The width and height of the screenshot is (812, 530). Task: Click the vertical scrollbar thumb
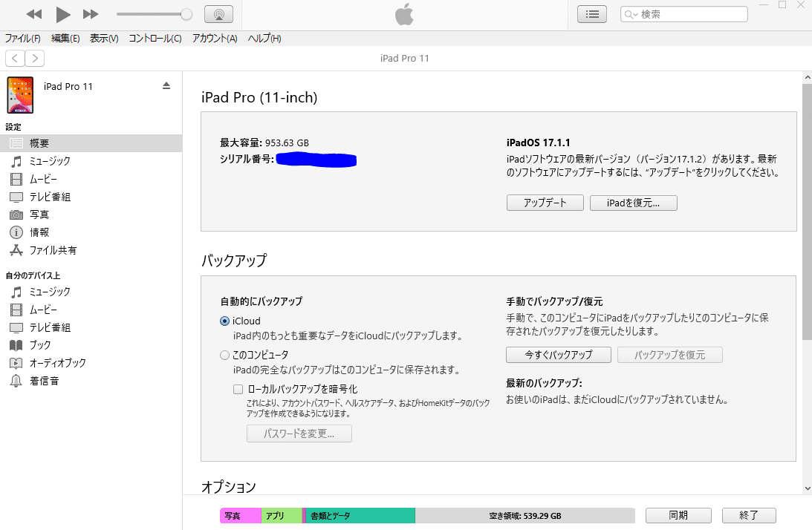point(808,211)
